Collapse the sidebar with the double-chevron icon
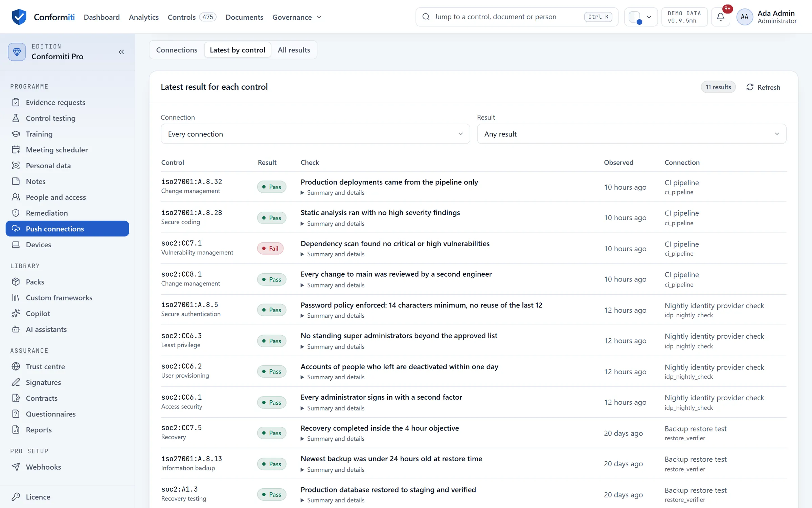812x508 pixels. 121,52
